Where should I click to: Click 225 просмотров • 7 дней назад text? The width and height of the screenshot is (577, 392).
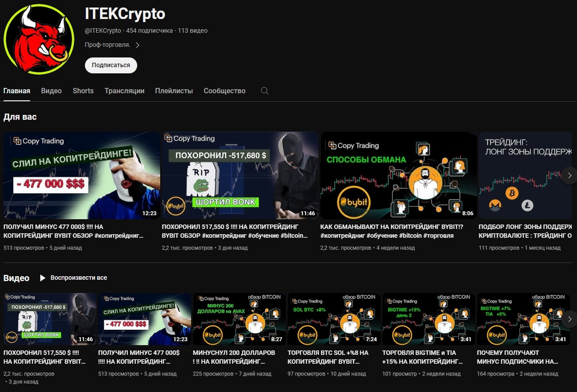coord(232,374)
